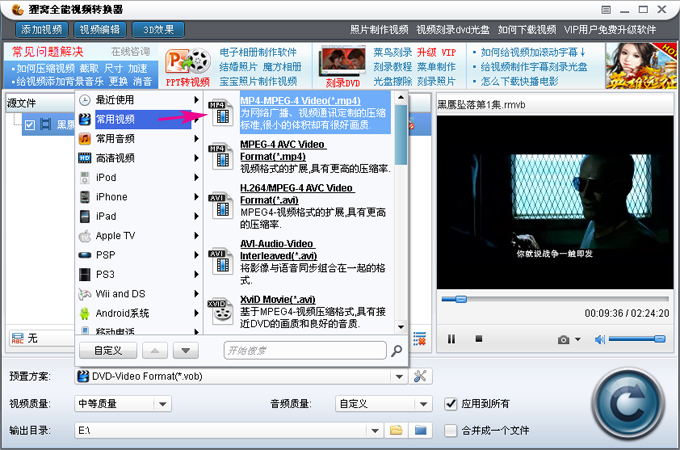Viewport: 680px width, 450px height.
Task: Take snapshot with camera icon
Action: click(563, 339)
